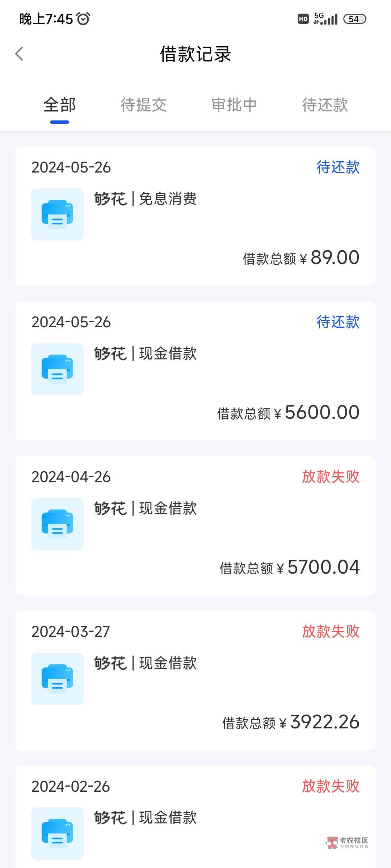391x868 pixels.
Task: Tap the printer icon of the 3922.26 loan
Action: 57,678
